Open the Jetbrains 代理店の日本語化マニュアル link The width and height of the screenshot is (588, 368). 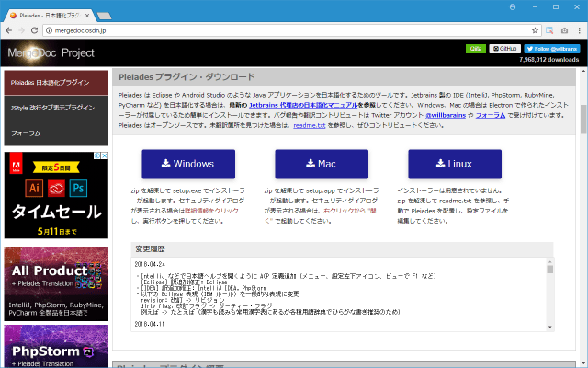click(303, 105)
